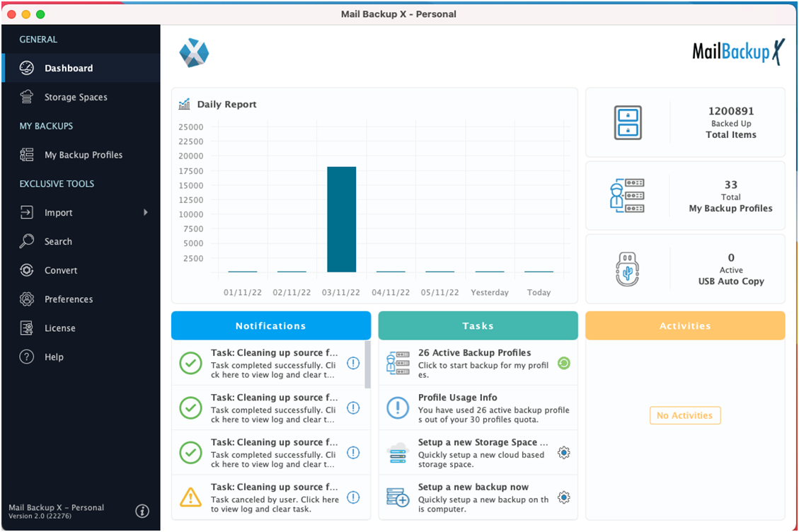Viewport: 799px width, 532px height.
Task: Click the Help question mark icon
Action: [26, 357]
